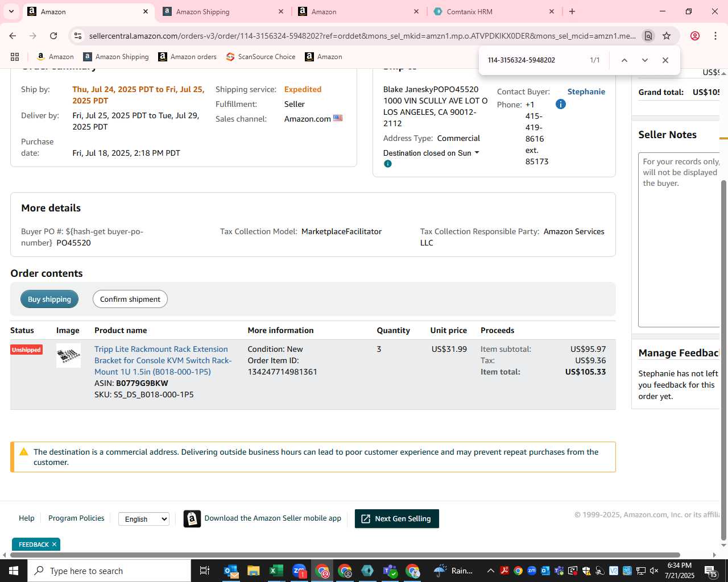Open the notification center icon
728x582 pixels.
(711, 571)
